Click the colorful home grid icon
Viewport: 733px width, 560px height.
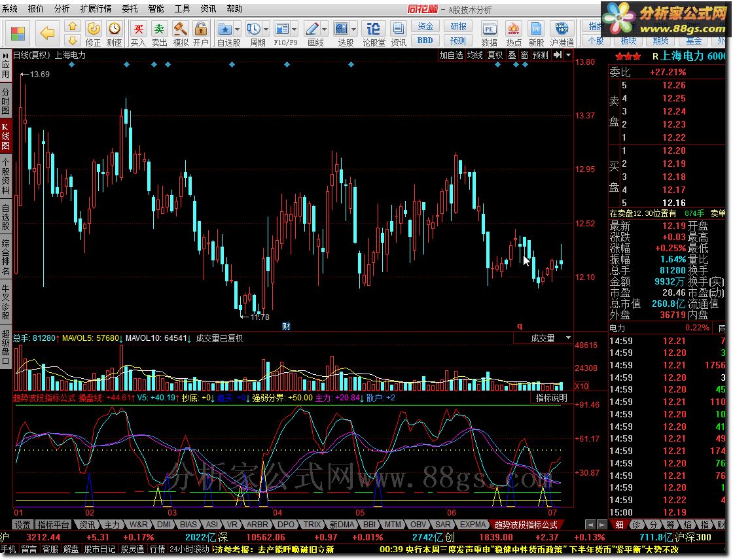tap(17, 33)
